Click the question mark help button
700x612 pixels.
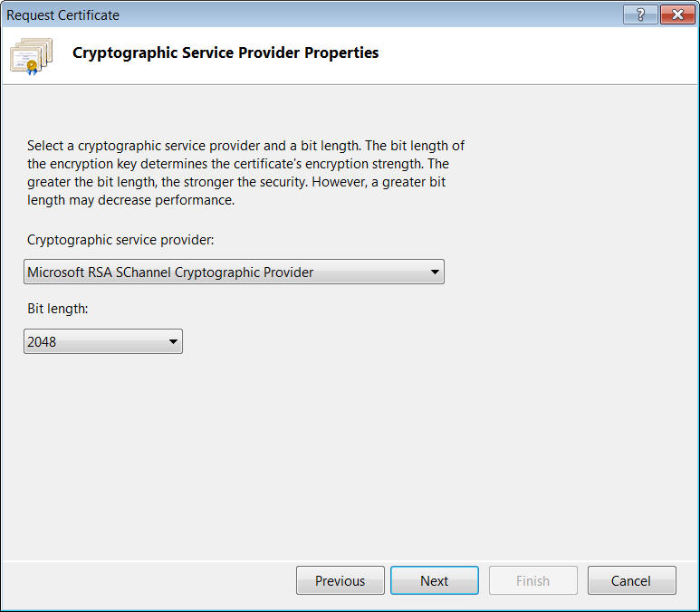click(640, 14)
